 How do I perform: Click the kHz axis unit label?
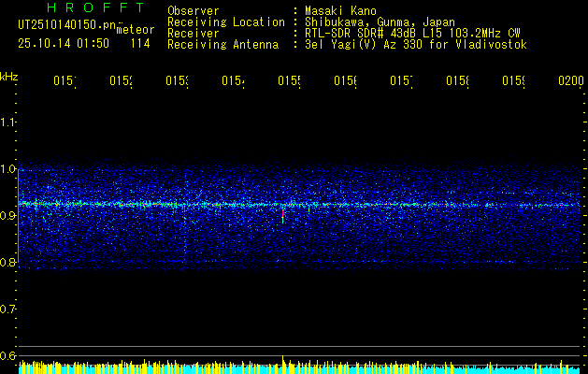click(x=9, y=77)
